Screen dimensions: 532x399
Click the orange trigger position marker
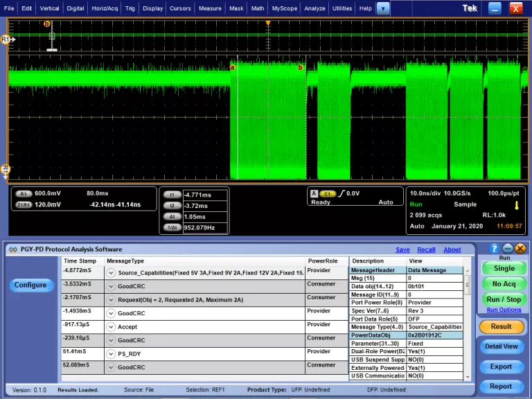coord(268,24)
